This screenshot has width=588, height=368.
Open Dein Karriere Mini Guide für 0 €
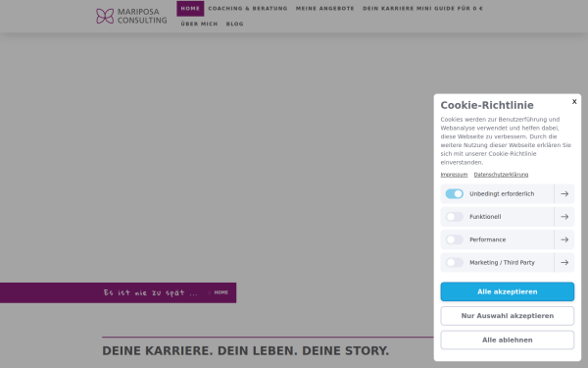pos(422,8)
